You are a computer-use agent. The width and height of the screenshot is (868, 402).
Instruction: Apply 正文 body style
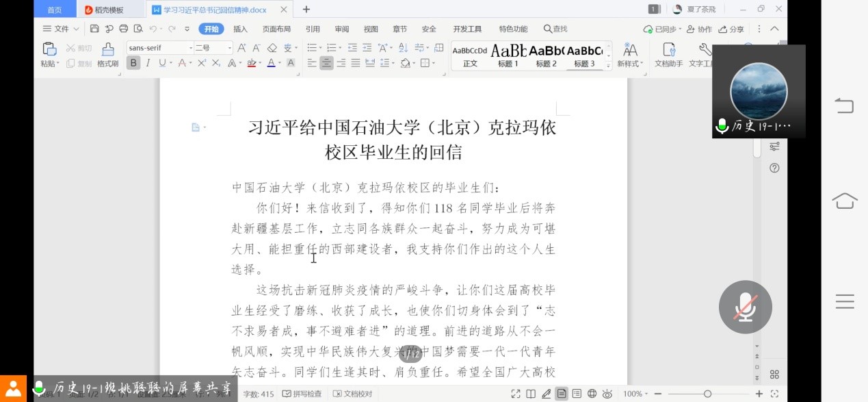pos(470,55)
